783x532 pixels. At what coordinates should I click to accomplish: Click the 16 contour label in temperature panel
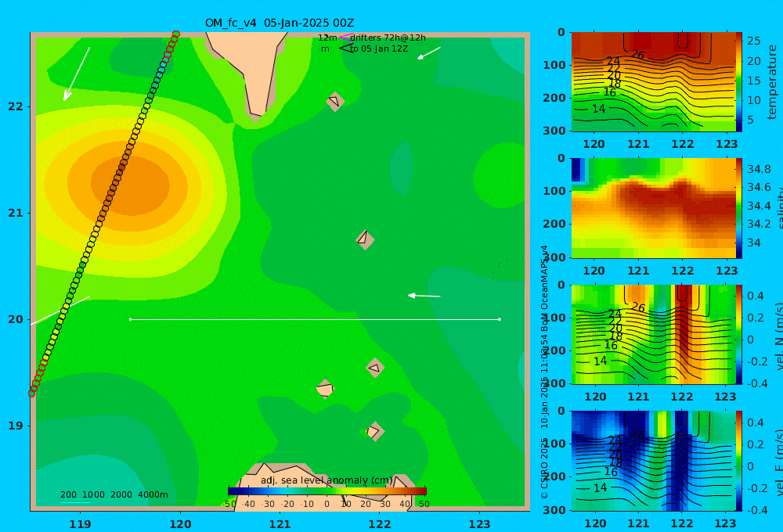(610, 92)
